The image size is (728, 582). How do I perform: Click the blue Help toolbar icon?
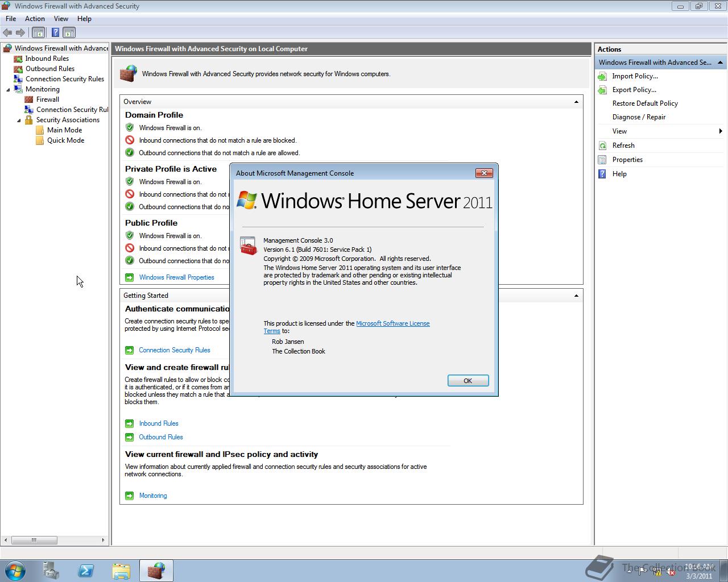[x=55, y=33]
